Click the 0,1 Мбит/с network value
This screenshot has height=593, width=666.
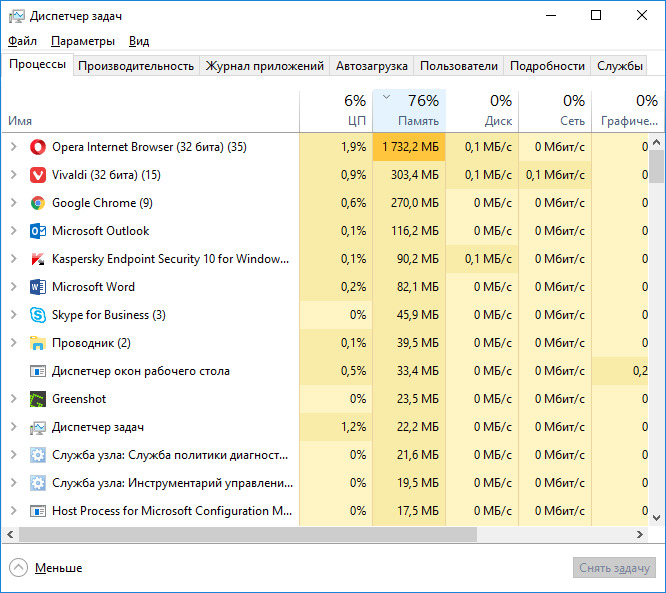pyautogui.click(x=555, y=175)
